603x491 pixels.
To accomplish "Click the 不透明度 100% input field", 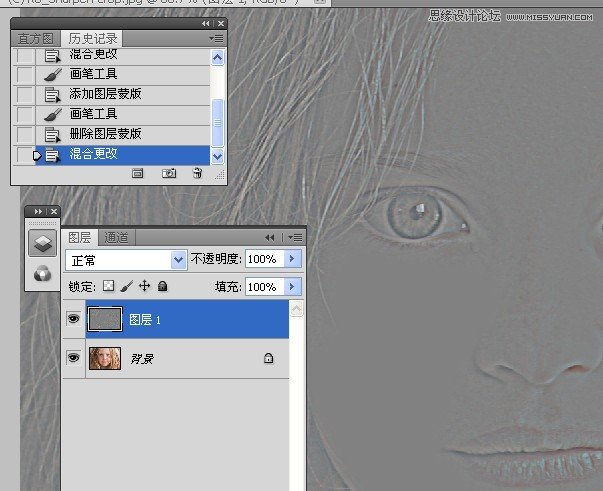I will coord(265,259).
